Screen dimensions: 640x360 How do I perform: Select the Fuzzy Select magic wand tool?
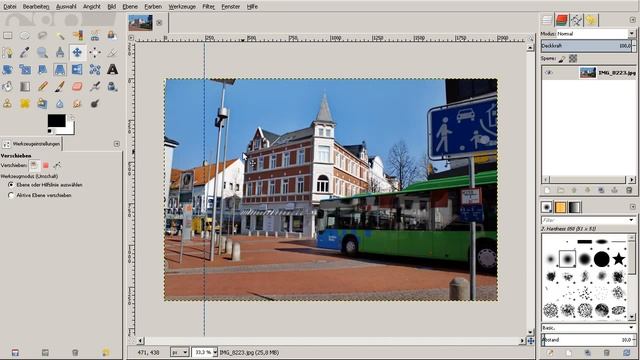tap(60, 36)
